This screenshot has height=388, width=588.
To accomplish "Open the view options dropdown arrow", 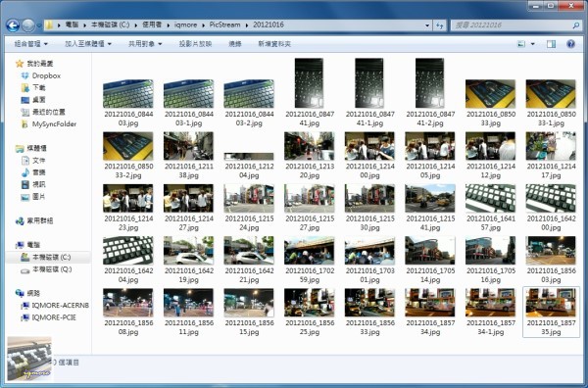I will pos(532,44).
